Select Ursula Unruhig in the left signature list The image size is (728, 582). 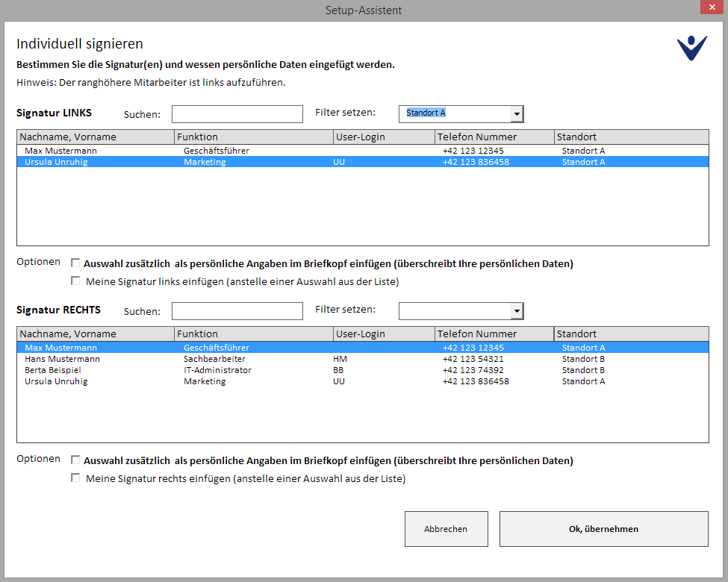tap(56, 162)
